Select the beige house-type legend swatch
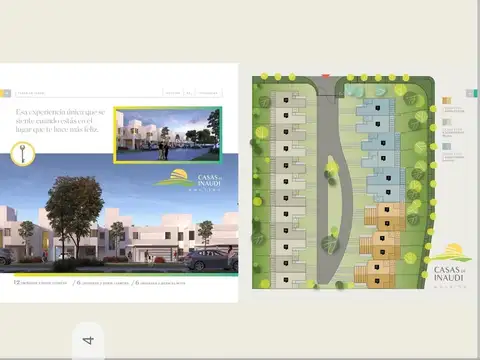 click(446, 122)
